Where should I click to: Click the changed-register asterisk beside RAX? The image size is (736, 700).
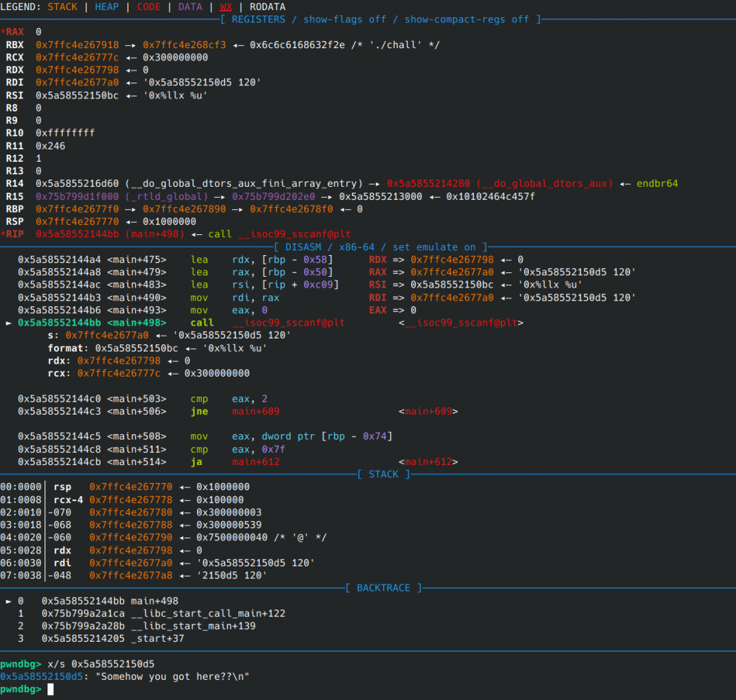3,32
